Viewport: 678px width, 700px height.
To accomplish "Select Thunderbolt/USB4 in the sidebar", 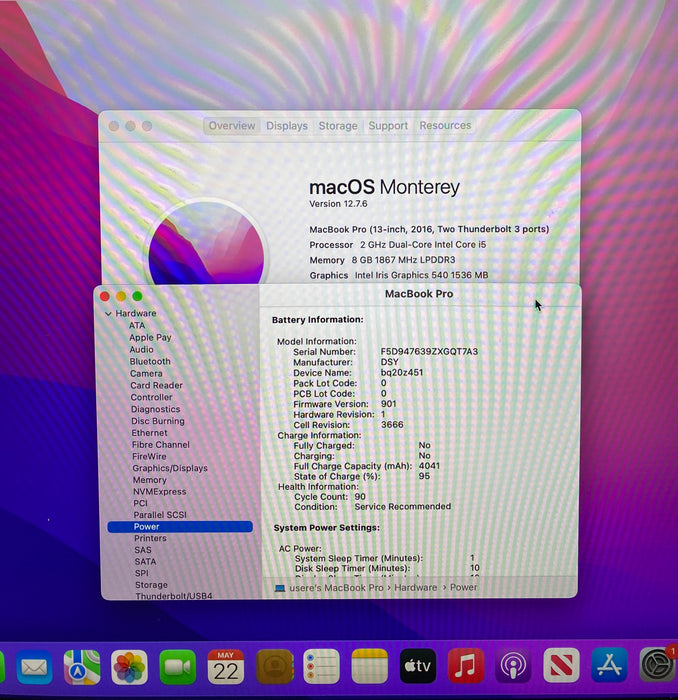I will tap(174, 596).
